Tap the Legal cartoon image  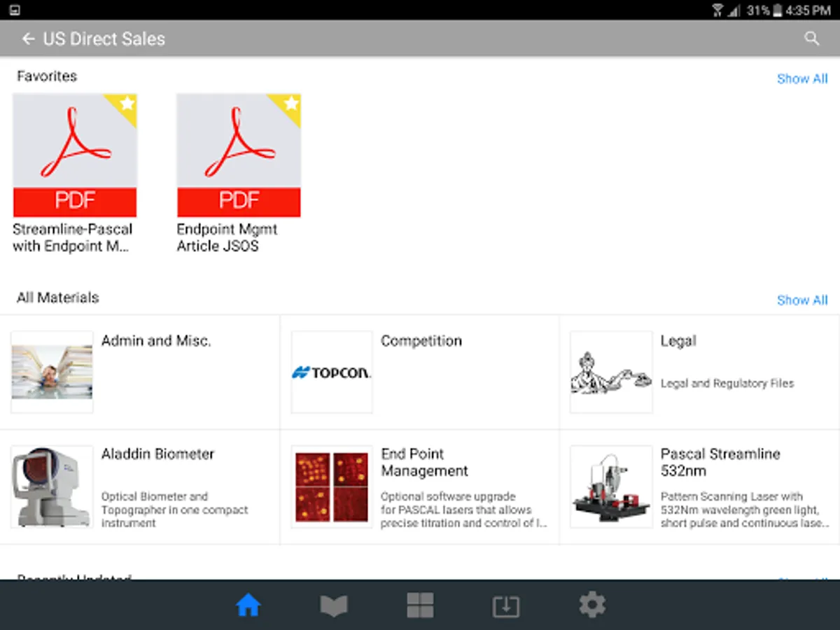pyautogui.click(x=611, y=372)
